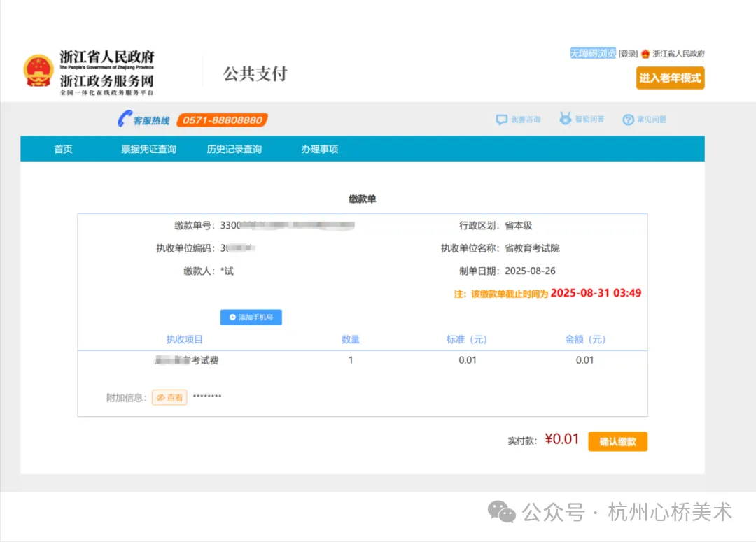The width and height of the screenshot is (756, 542).
Task: Click the hotline number 0571-88808880
Action: tap(223, 120)
